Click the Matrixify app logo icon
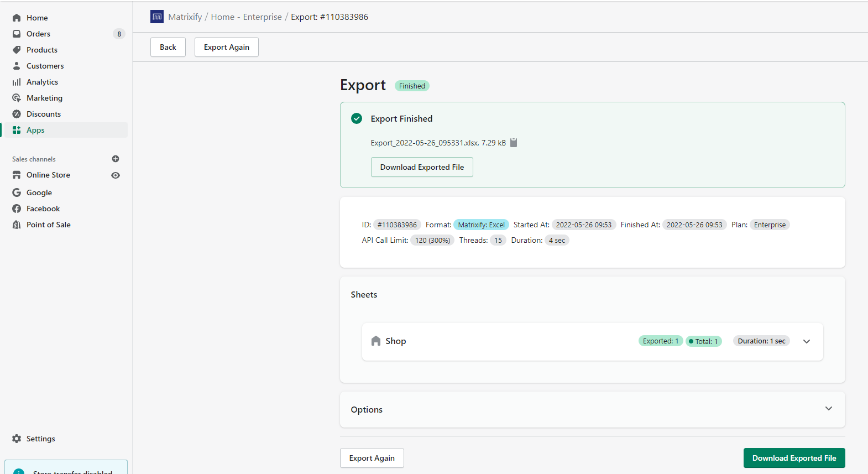Image resolution: width=868 pixels, height=474 pixels. (x=157, y=17)
